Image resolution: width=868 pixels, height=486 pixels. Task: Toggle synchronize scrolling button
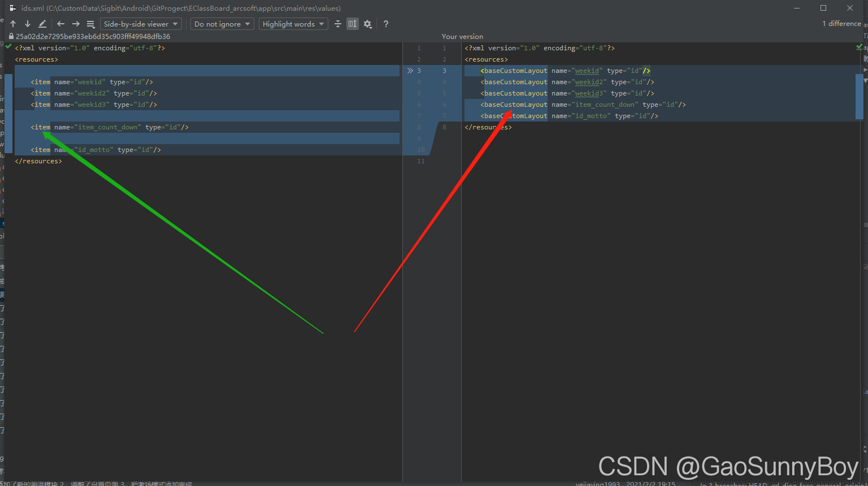[x=353, y=24]
